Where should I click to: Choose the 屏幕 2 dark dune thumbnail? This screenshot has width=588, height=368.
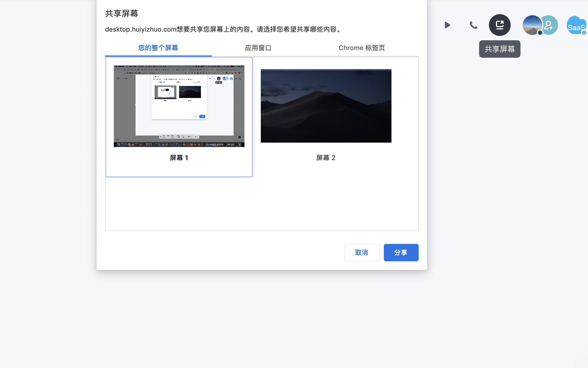[326, 106]
